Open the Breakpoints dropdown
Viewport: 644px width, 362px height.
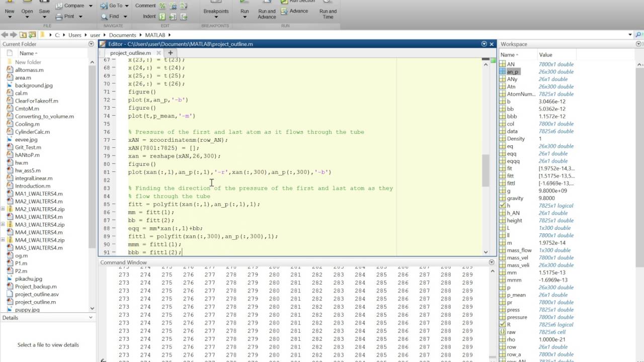coord(216,18)
